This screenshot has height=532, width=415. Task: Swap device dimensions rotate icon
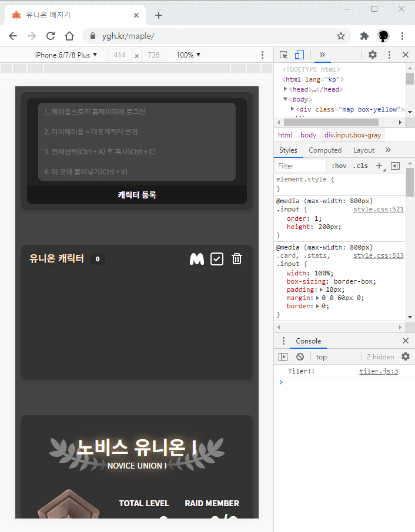[136, 56]
